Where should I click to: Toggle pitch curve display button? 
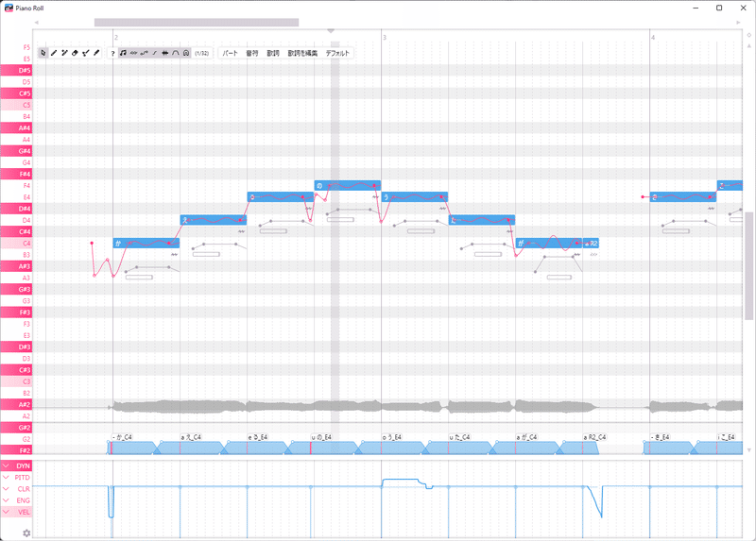point(145,53)
